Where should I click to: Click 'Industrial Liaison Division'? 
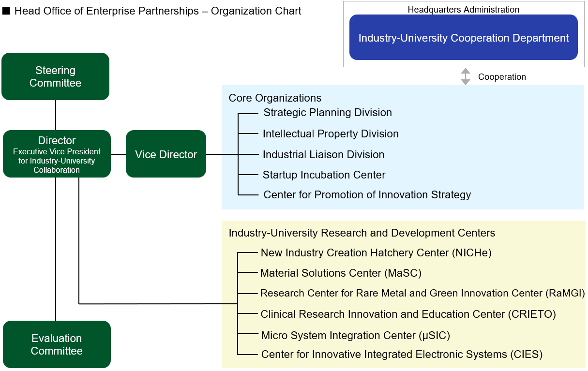(323, 155)
